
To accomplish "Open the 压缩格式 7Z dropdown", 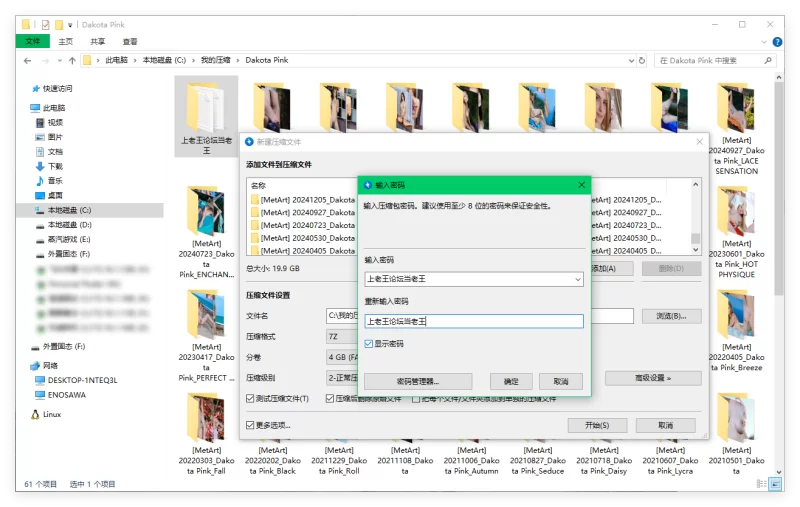I will 342,337.
